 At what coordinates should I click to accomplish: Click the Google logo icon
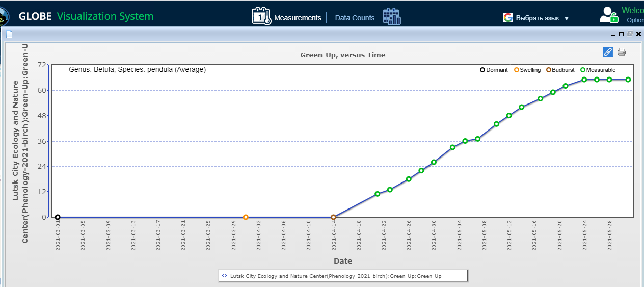(508, 18)
